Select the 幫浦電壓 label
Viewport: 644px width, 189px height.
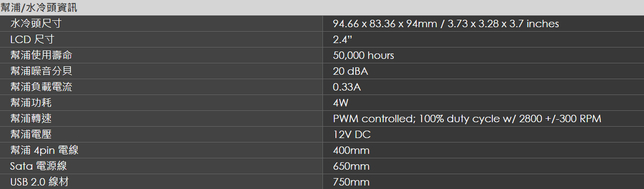(x=31, y=134)
